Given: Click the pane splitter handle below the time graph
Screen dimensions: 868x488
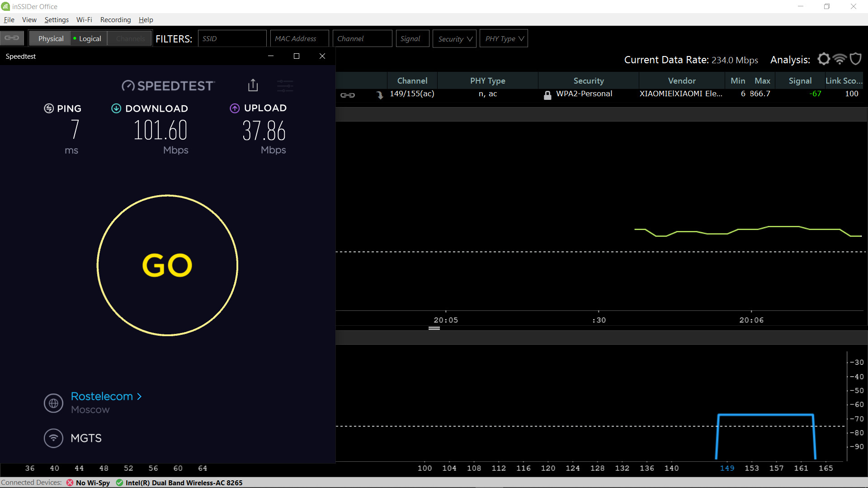Looking at the screenshot, I should click(434, 328).
